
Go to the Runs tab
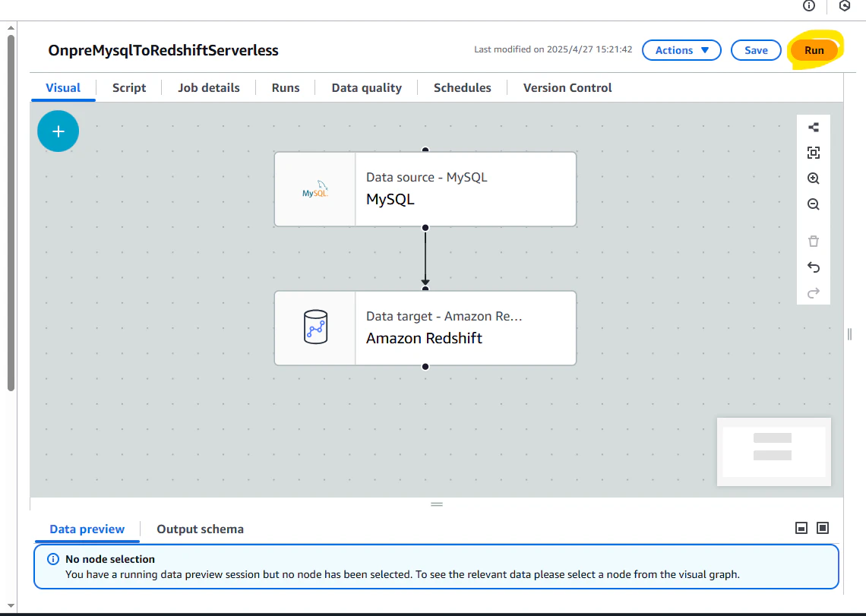tap(286, 88)
